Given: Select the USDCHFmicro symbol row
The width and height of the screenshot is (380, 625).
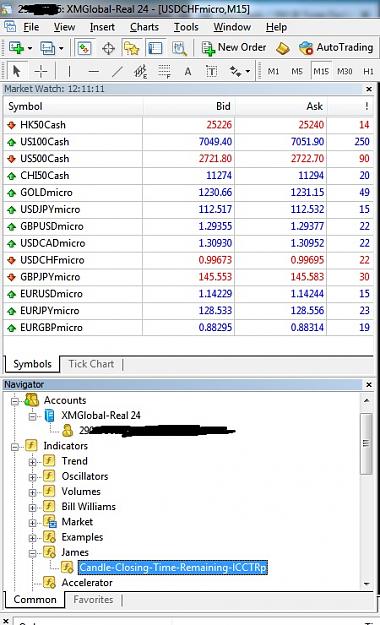Looking at the screenshot, I should click(x=188, y=260).
